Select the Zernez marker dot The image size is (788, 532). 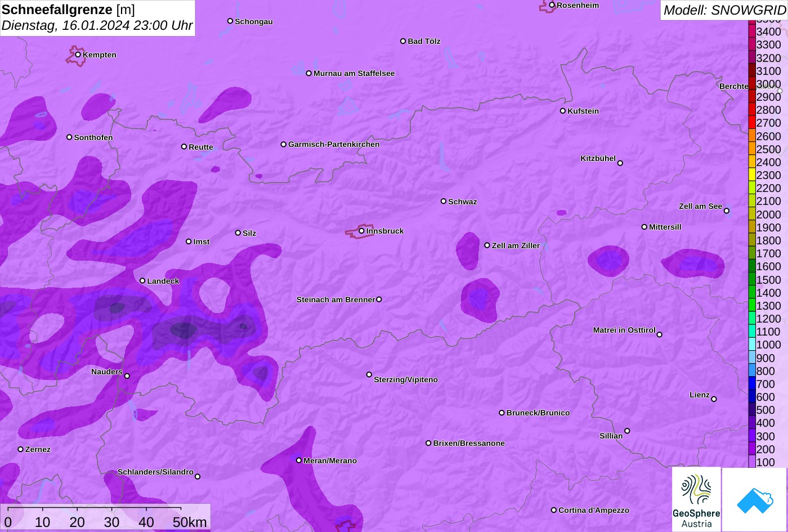point(21,449)
